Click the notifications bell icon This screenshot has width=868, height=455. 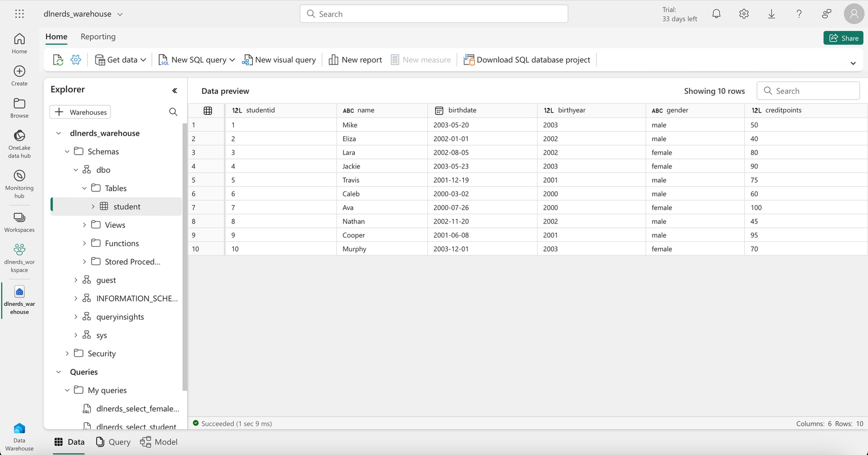point(716,14)
